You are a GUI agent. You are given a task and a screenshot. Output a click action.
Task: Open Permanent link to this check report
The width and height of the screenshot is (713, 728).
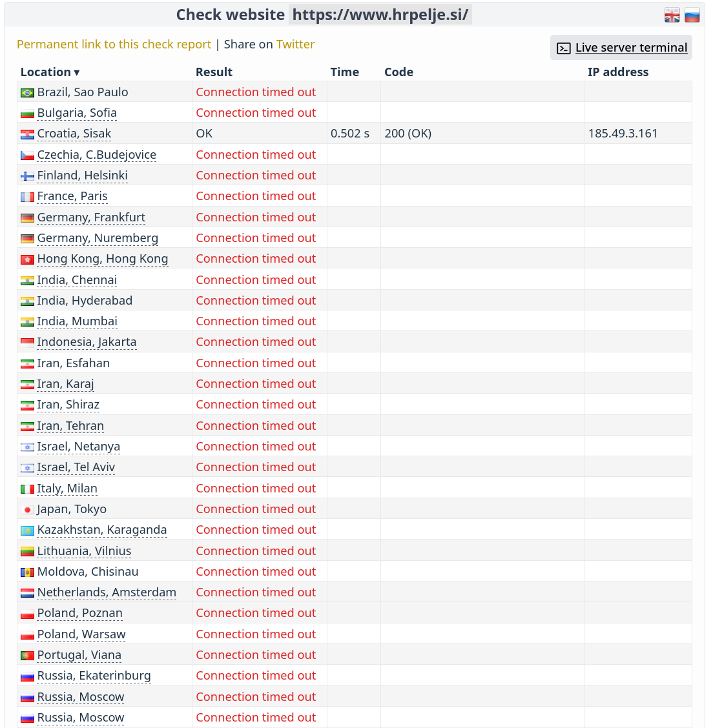pyautogui.click(x=114, y=44)
